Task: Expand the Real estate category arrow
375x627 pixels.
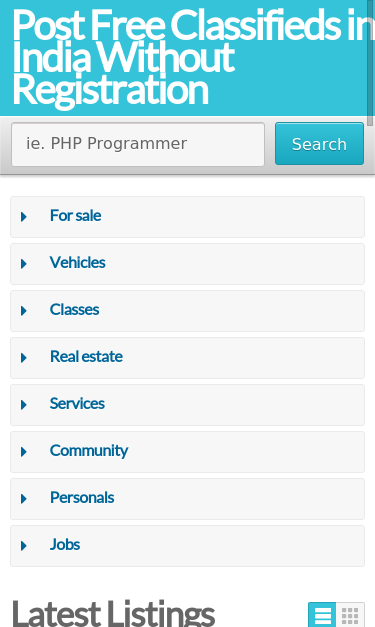Action: click(x=24, y=357)
